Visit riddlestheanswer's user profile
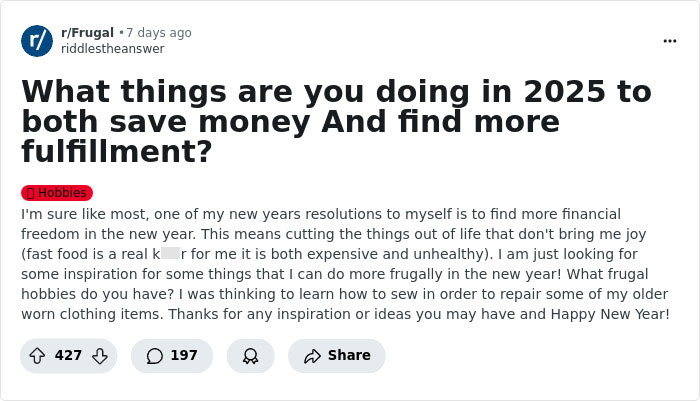700x401 pixels. 112,48
